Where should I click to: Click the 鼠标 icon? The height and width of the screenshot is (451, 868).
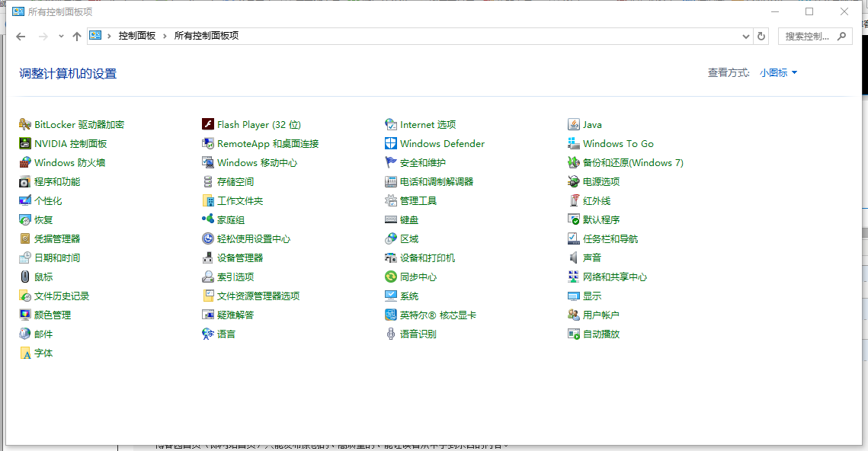(26, 277)
